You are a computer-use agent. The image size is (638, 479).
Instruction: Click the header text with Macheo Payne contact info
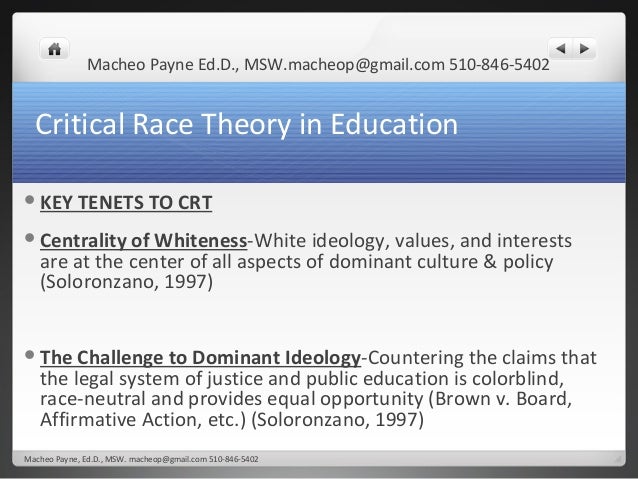click(x=318, y=65)
